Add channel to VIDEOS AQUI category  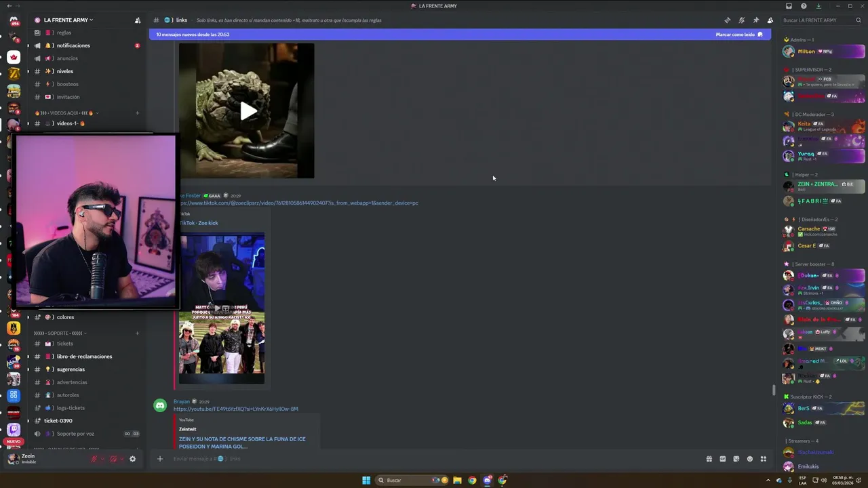[137, 113]
